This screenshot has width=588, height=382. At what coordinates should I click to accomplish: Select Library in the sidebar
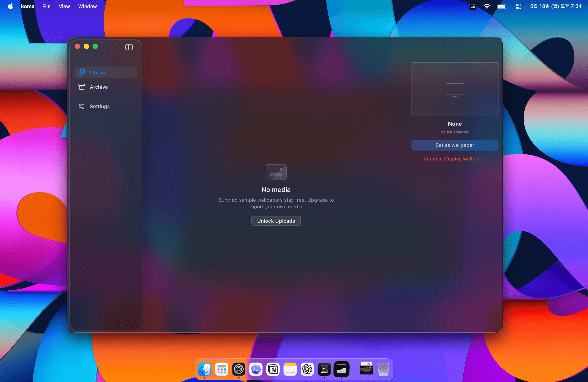(x=106, y=72)
